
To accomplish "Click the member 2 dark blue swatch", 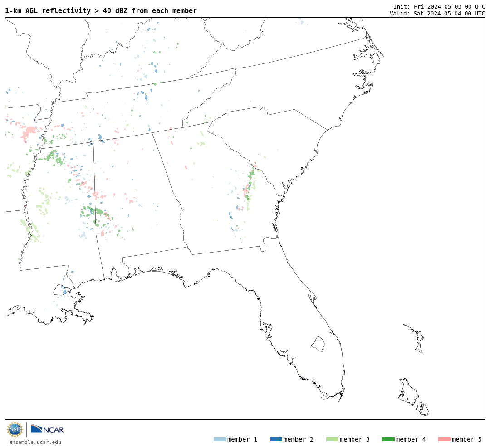I will [x=276, y=439].
